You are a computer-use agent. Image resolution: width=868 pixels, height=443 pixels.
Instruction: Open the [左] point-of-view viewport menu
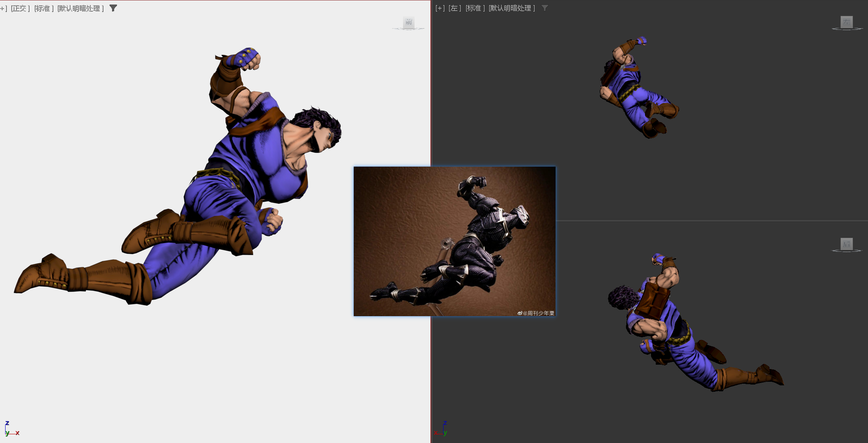pos(455,8)
